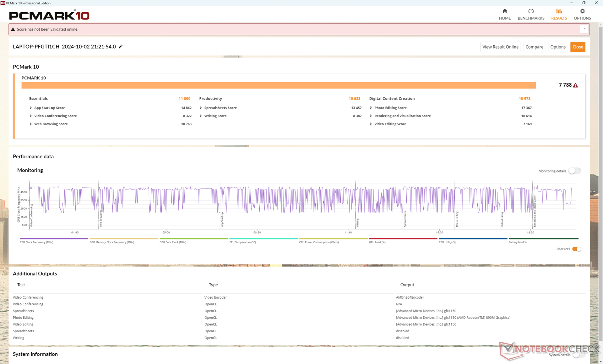Select CPU Clock Frequency legend bar
This screenshot has height=364, width=603.
[x=54, y=239]
